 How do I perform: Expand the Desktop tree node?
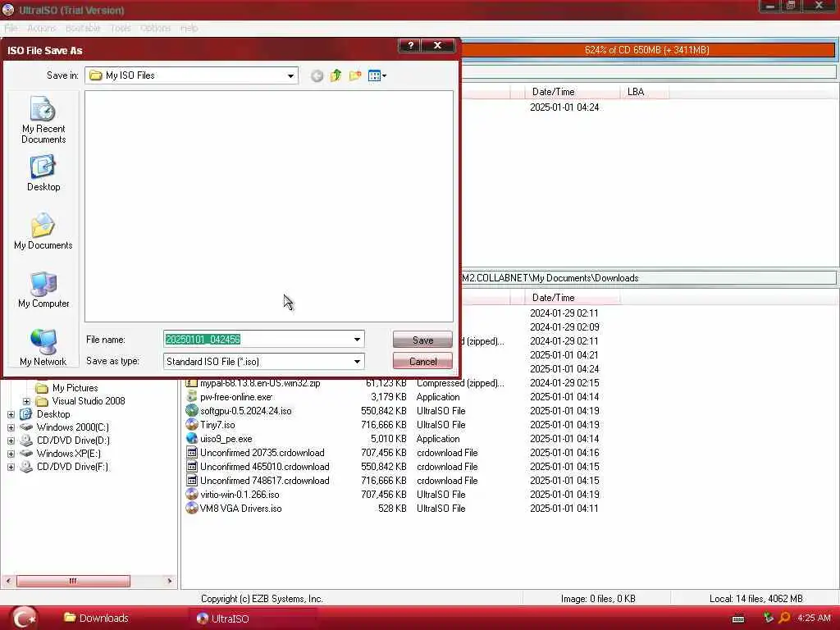(11, 414)
